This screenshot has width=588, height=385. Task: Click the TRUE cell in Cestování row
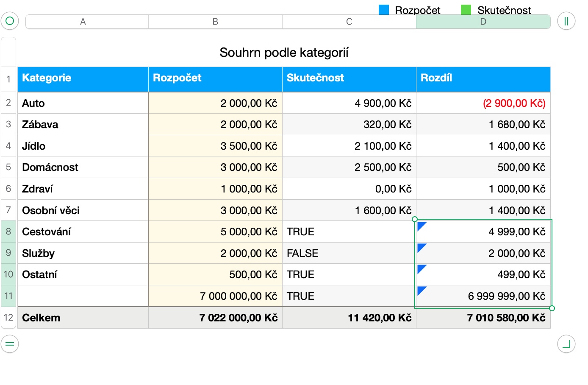pyautogui.click(x=349, y=232)
